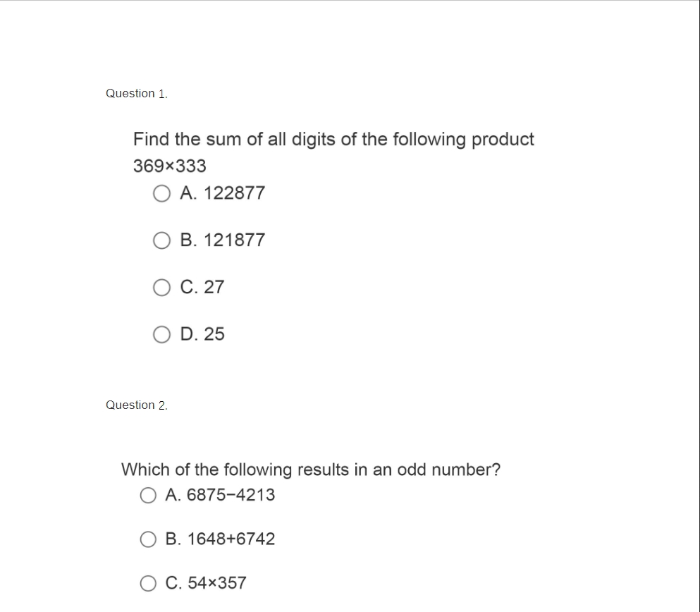Click the option text 'C. 54×357'
Viewport: 700px width, 612px height.
click(x=206, y=583)
